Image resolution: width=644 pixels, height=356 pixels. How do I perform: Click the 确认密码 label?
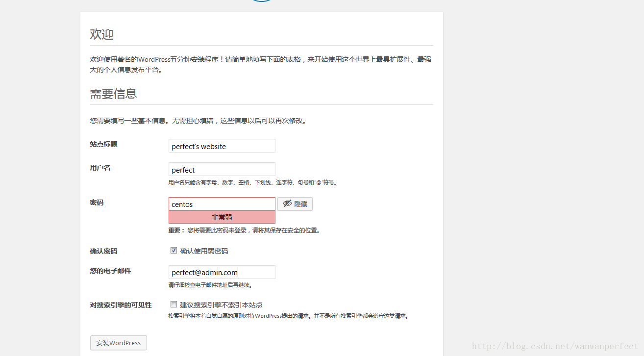point(103,251)
